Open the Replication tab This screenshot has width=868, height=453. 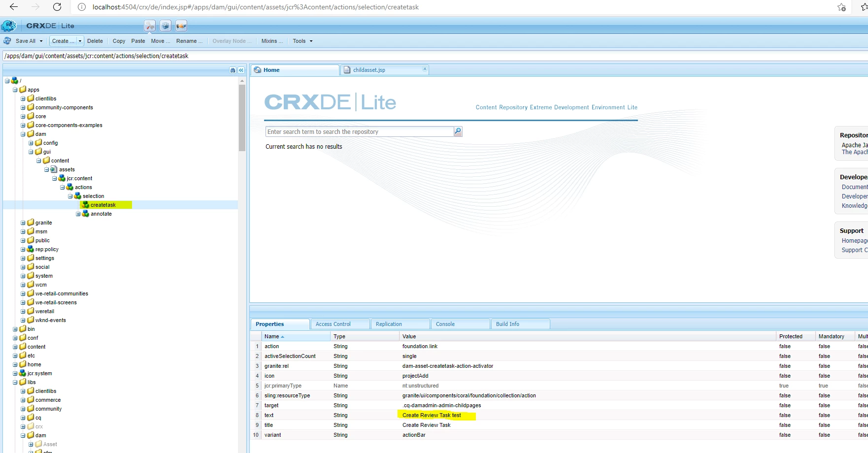[400, 324]
